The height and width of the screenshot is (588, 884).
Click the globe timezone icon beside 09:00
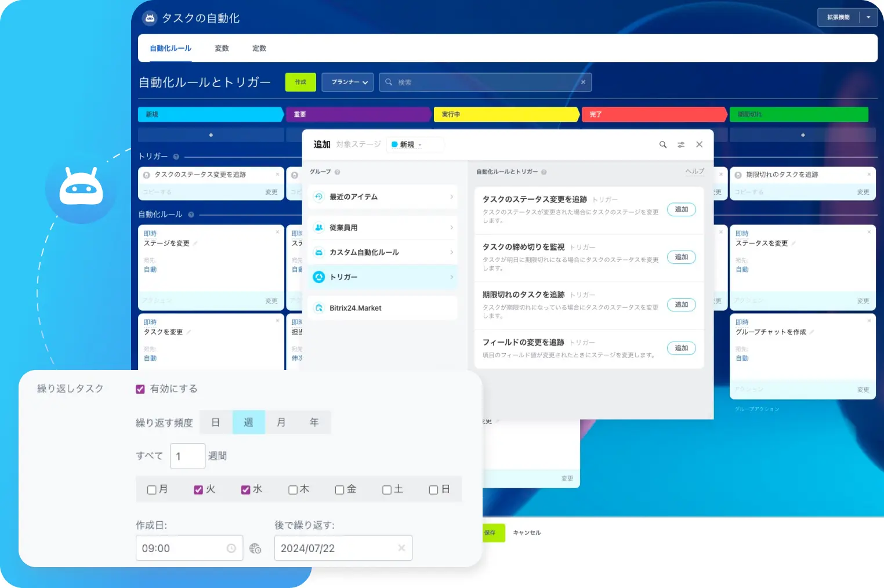[x=255, y=548]
